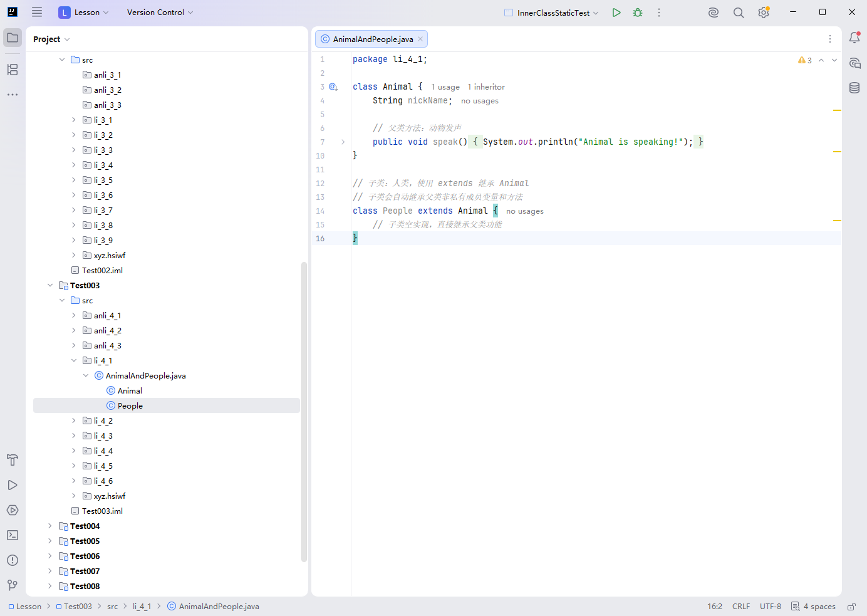Screen dimensions: 867x616
Task: Click the topmost yellow warning stripe marker
Action: point(837,110)
